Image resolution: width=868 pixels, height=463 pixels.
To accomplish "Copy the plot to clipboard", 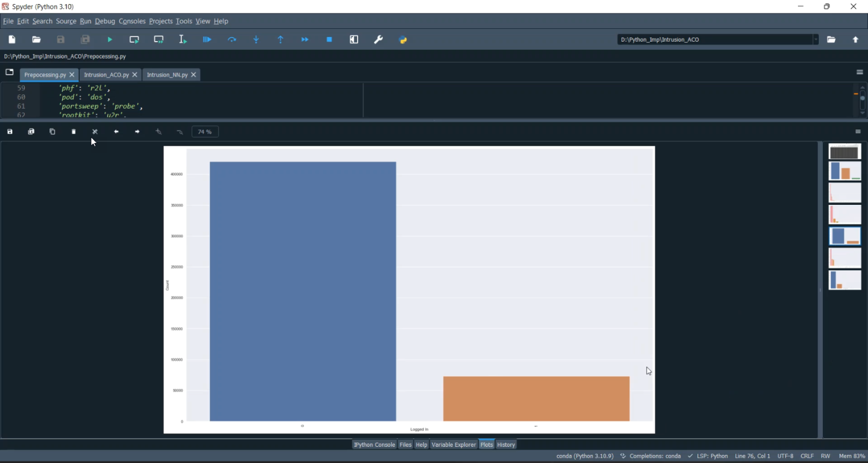I will [x=53, y=132].
